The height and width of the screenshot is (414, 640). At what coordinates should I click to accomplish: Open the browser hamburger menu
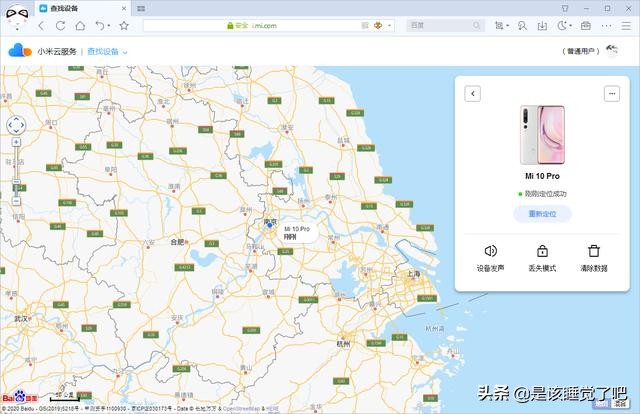click(626, 26)
